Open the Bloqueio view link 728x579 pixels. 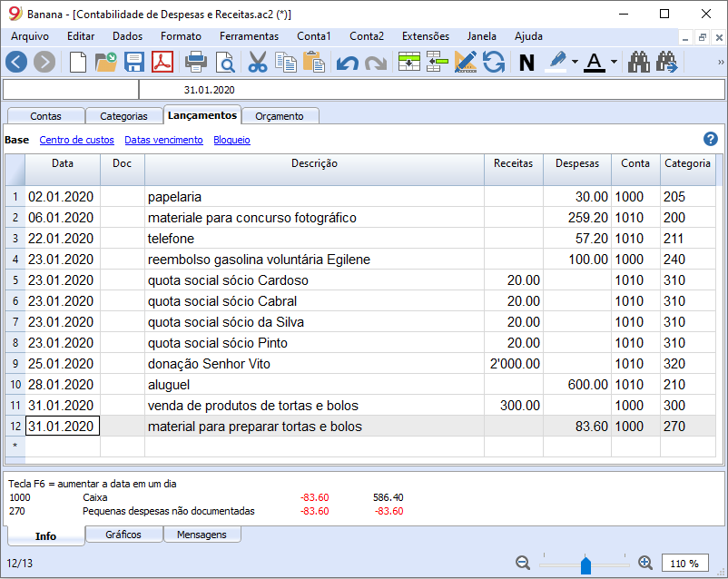pyautogui.click(x=231, y=140)
